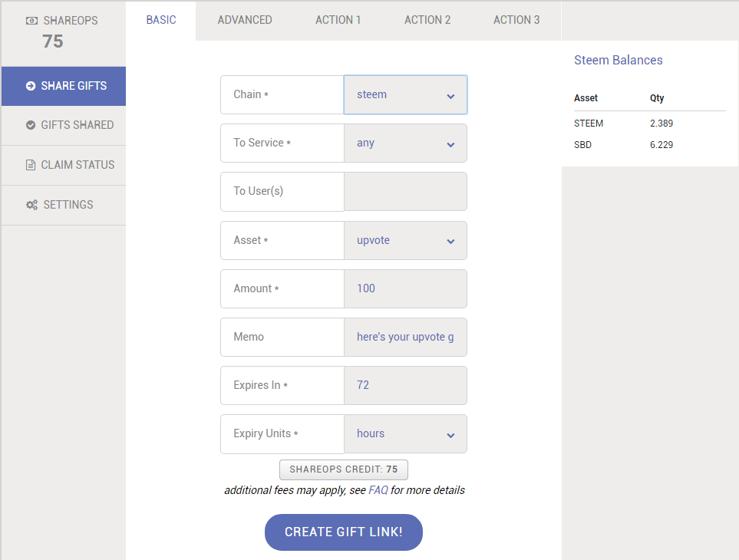Click the Gifts Shared checkmark icon
739x560 pixels.
coord(31,125)
